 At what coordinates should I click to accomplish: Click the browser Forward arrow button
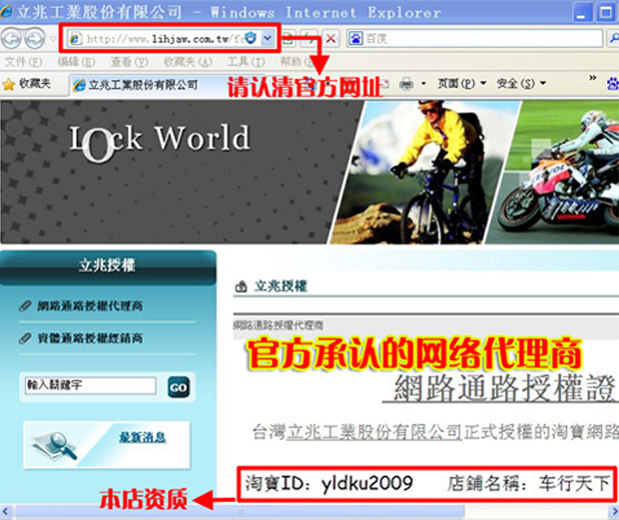35,38
